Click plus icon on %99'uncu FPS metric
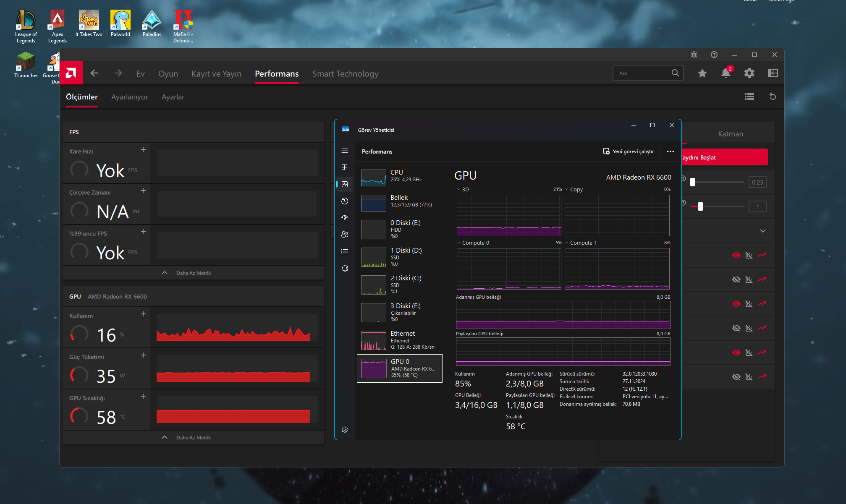Image resolution: width=846 pixels, height=504 pixels. 143,232
